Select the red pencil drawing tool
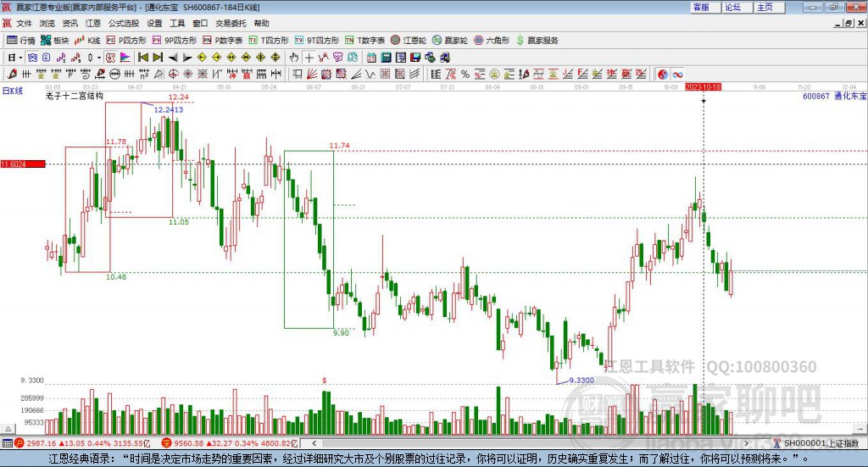 pyautogui.click(x=12, y=74)
